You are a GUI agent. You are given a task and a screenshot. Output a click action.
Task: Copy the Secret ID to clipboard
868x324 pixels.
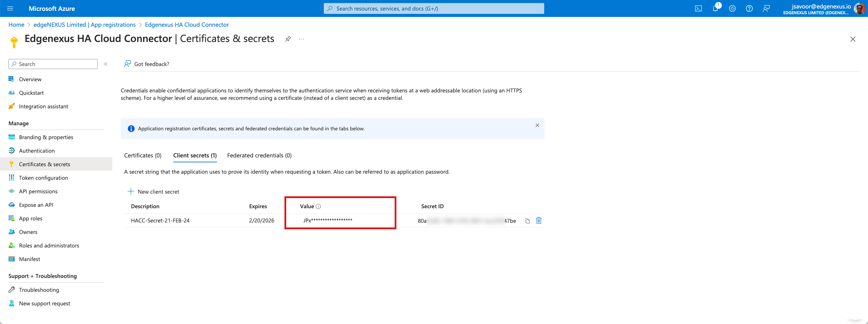tap(527, 221)
